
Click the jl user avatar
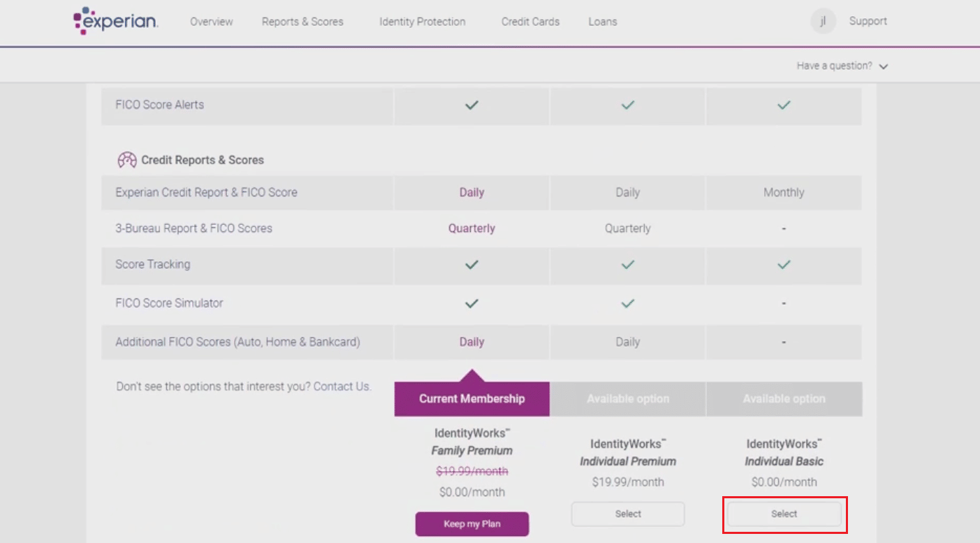click(823, 21)
